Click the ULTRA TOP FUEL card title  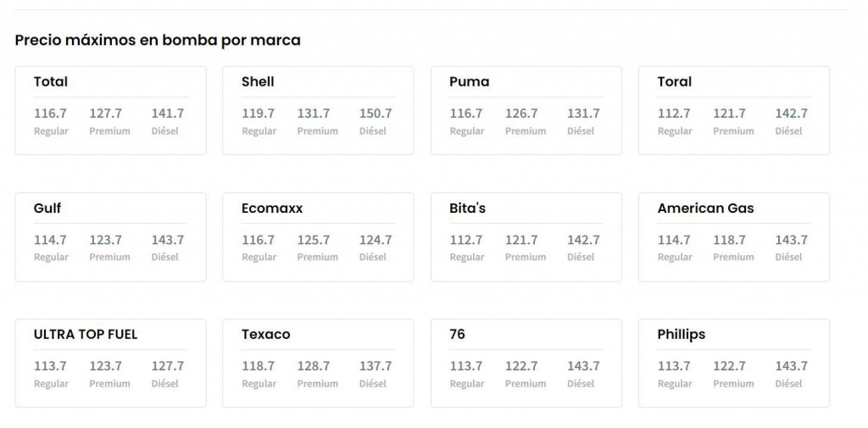tap(85, 334)
